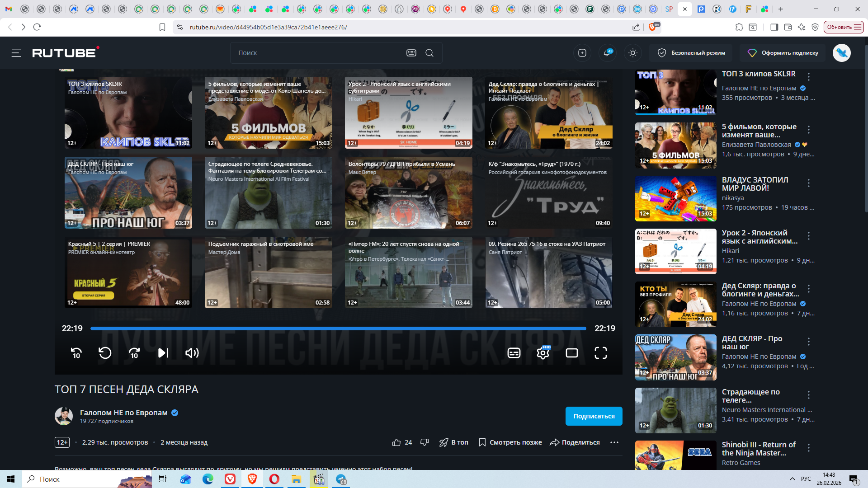868x488 pixels.
Task: Click the Подписаться button
Action: click(594, 416)
